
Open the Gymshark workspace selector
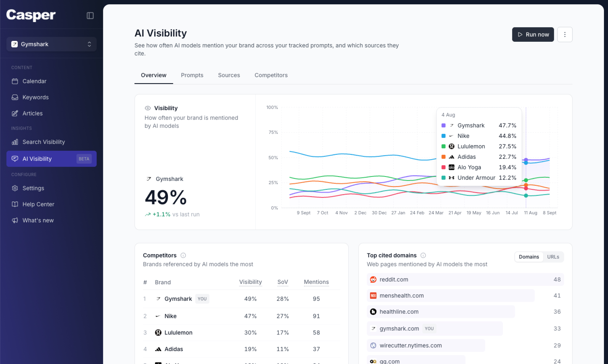51,44
